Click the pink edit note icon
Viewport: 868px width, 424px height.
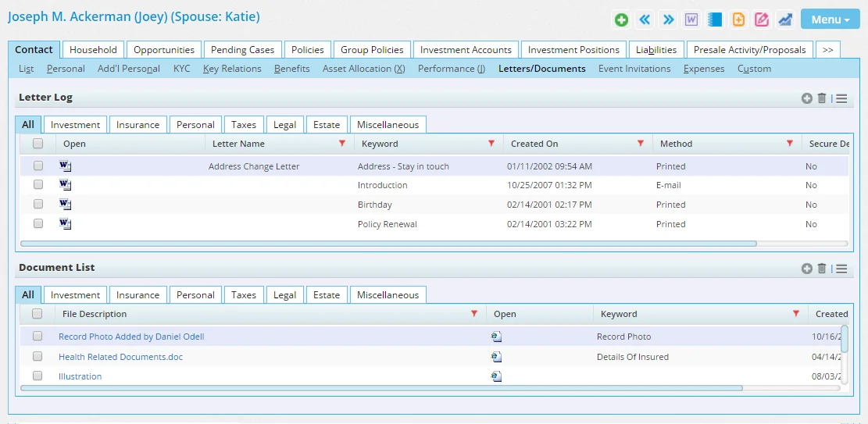pyautogui.click(x=762, y=20)
